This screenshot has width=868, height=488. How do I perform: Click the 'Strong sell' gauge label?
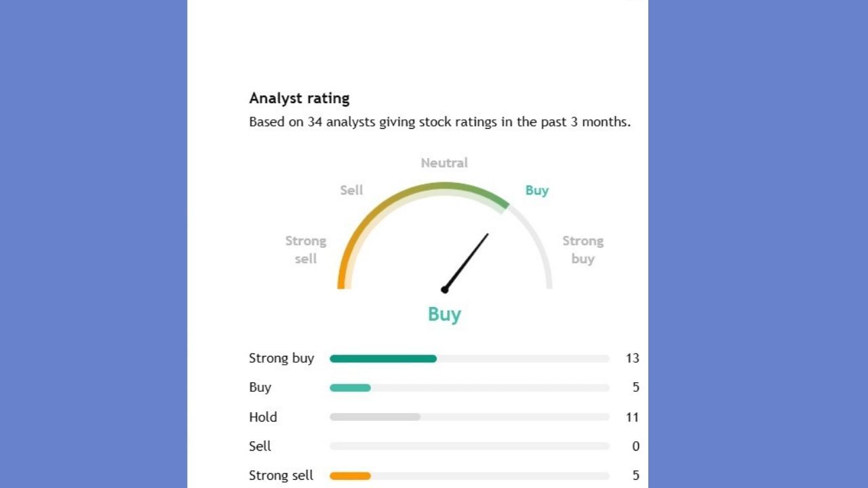coord(306,249)
